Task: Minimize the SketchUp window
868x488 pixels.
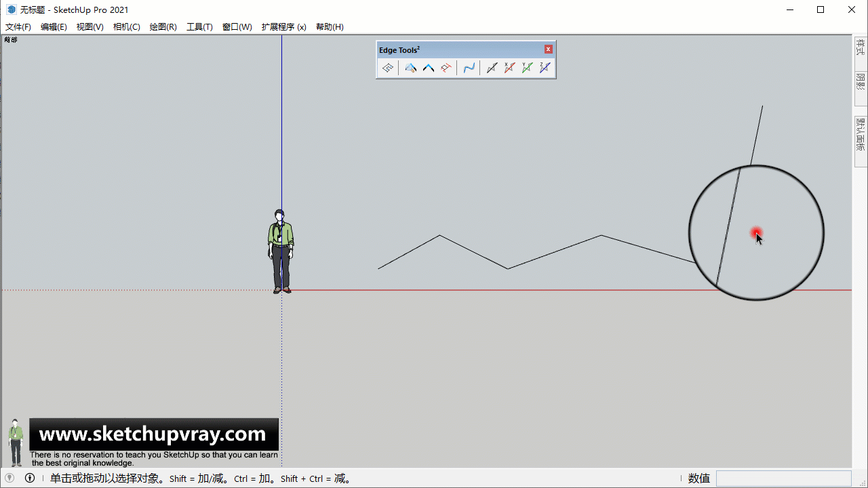Action: click(x=789, y=9)
